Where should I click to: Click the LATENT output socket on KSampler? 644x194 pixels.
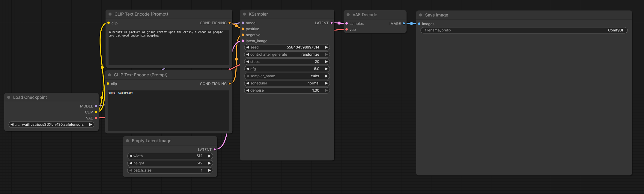(331, 23)
